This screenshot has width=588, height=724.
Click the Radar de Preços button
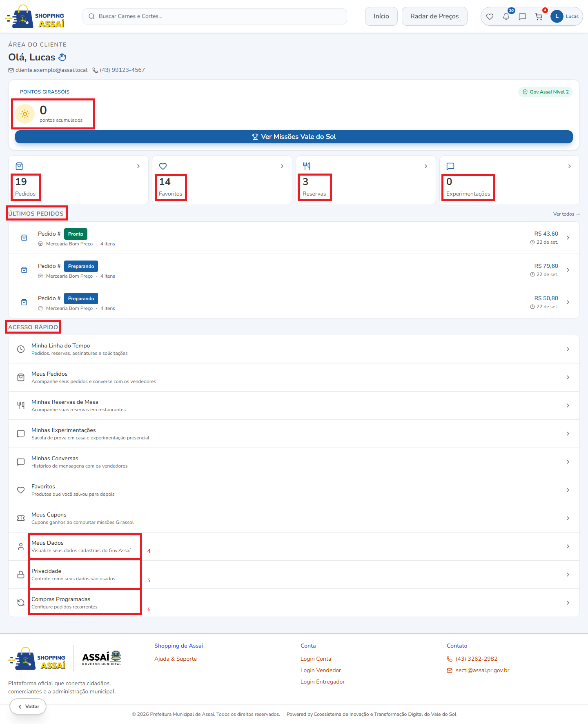[434, 16]
